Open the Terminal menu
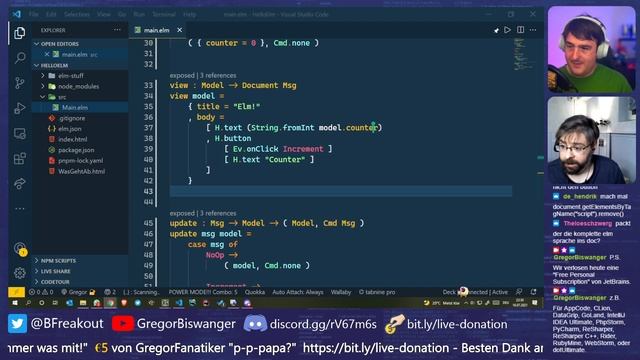This screenshot has width=640, height=360. coord(164,14)
